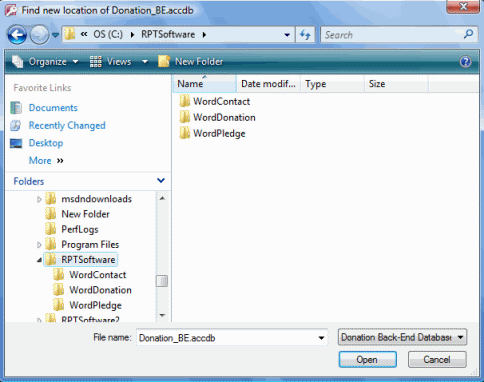Image resolution: width=484 pixels, height=382 pixels.
Task: Click the Open button
Action: coord(367,360)
